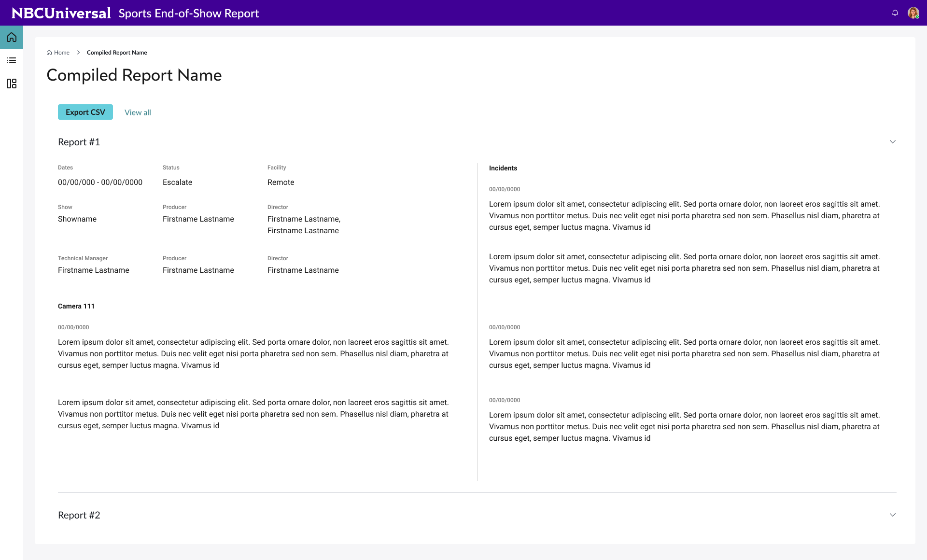Click the Export CSV button

(x=85, y=112)
